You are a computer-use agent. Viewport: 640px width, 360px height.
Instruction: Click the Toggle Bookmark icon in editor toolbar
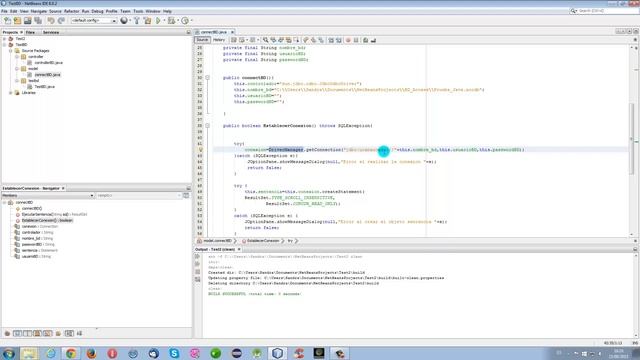point(321,40)
